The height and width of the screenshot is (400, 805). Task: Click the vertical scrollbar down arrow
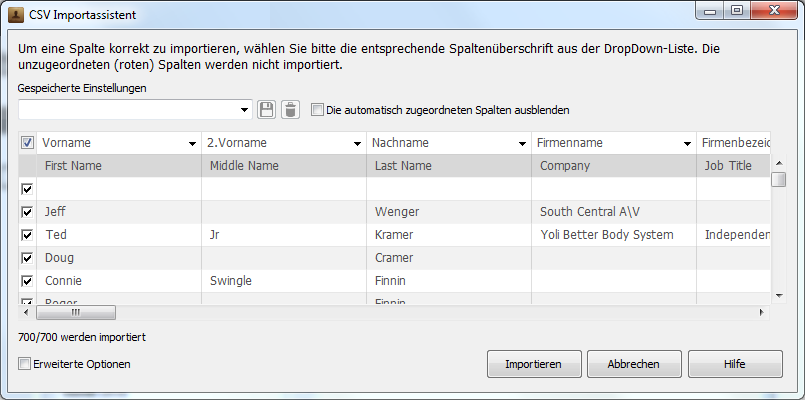[x=779, y=296]
